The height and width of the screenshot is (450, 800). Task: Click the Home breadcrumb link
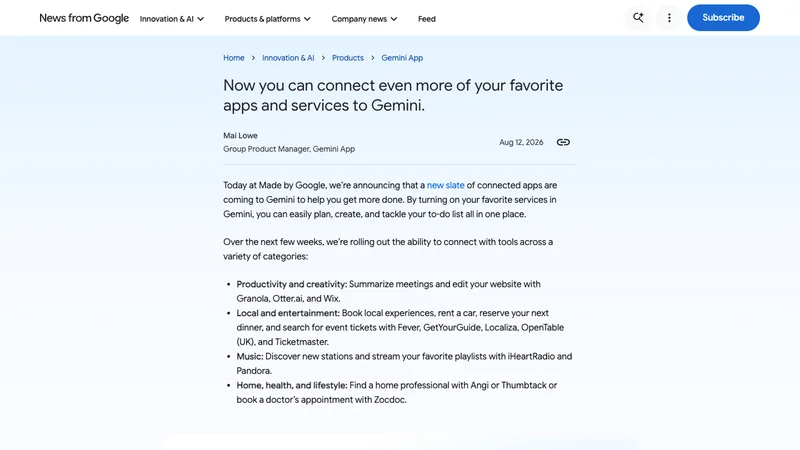[x=234, y=58]
